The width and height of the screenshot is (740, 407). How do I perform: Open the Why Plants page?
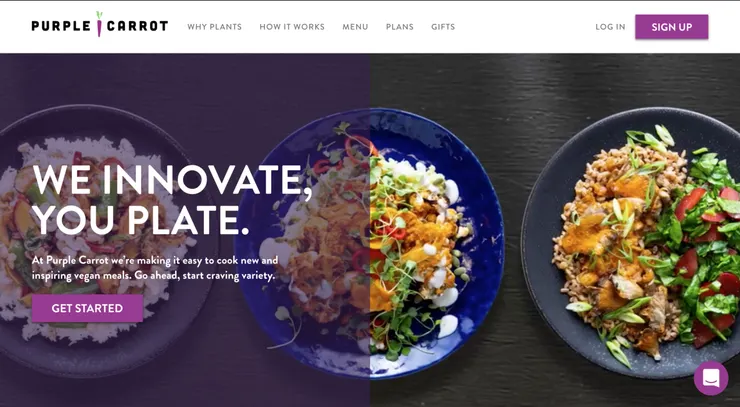coord(215,27)
